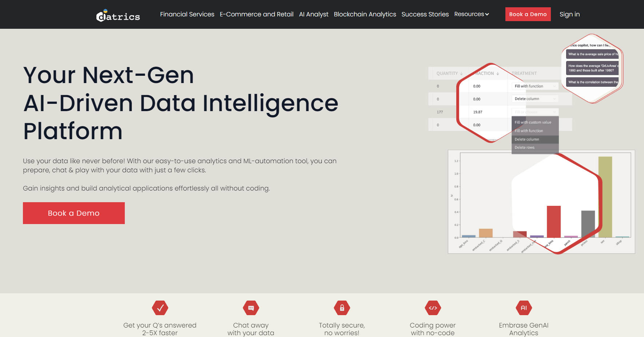Open the AI Analyst page
The image size is (644, 337).
coord(314,14)
